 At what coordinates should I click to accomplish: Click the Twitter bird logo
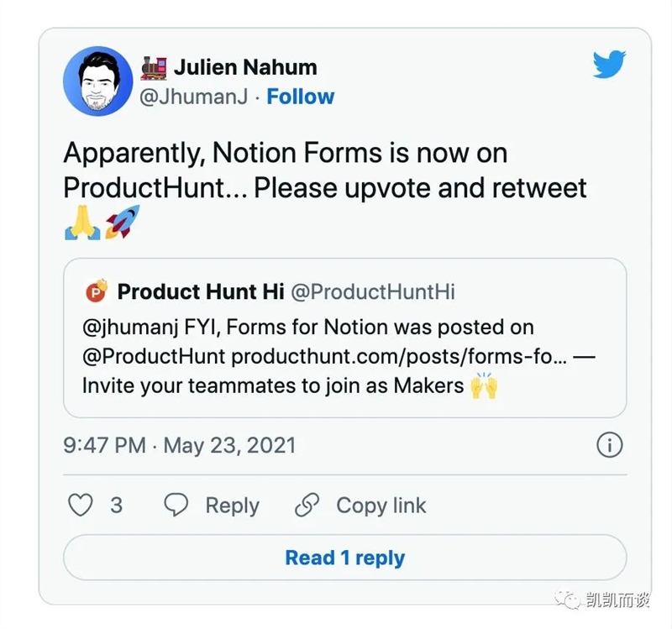coord(609,65)
